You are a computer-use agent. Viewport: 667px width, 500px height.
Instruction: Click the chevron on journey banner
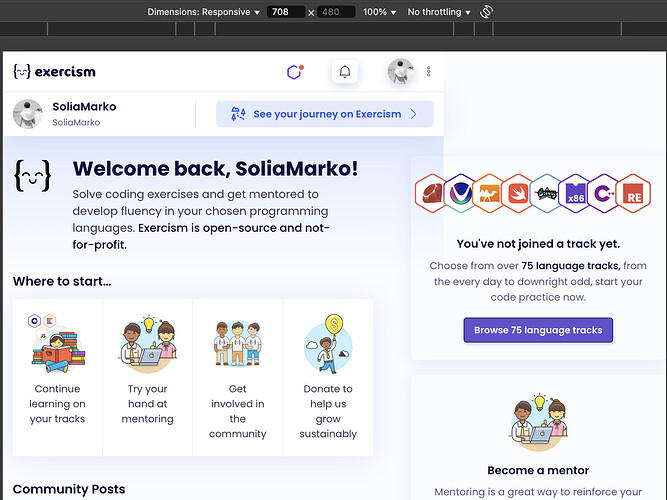pyautogui.click(x=413, y=114)
